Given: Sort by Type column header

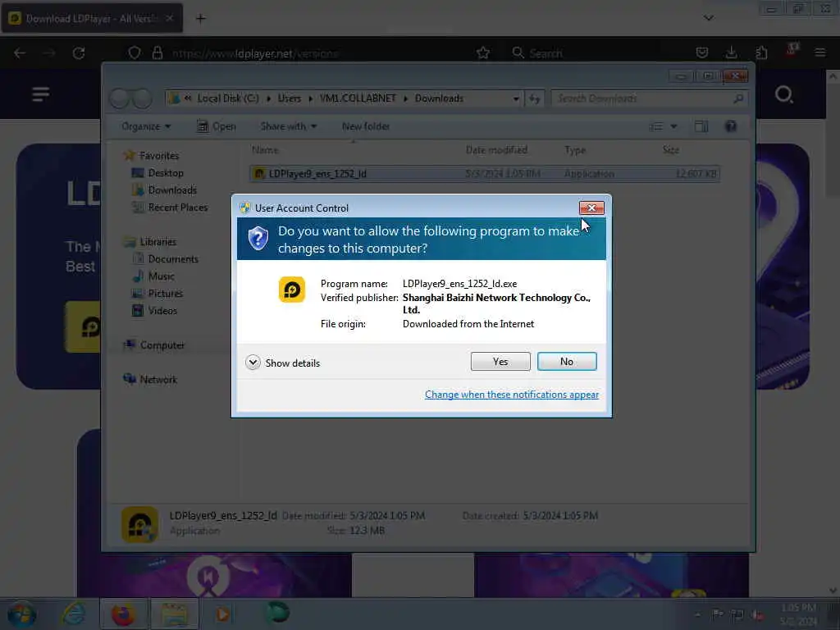Looking at the screenshot, I should tap(575, 150).
